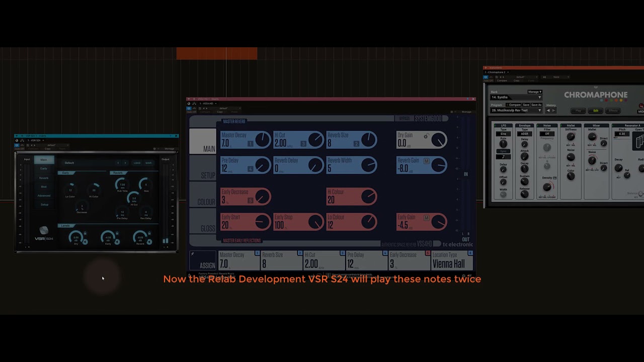Open the Mod tab in VSR S24
Screen dimensions: 644x362
click(x=44, y=187)
